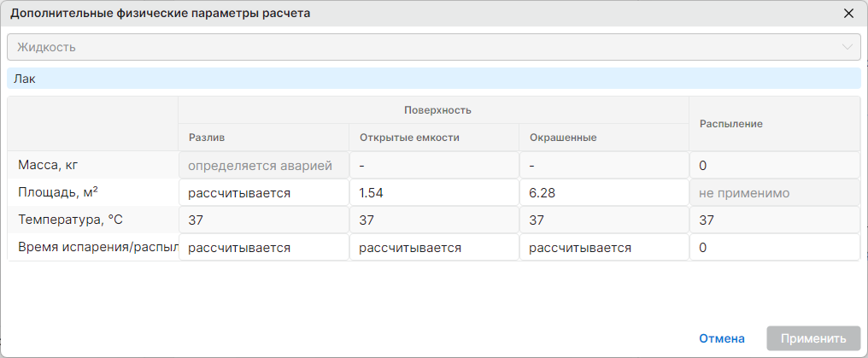
Task: Click the Распыление column header
Action: coord(775,124)
